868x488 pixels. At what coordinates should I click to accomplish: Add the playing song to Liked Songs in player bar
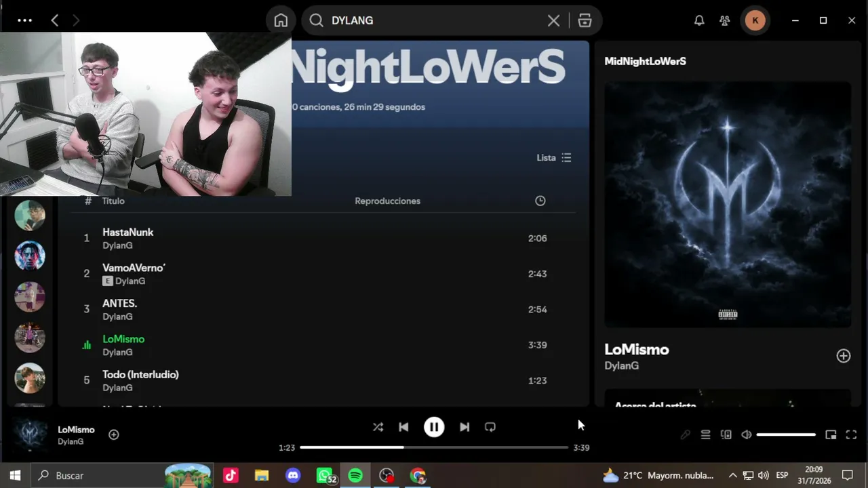coord(114,434)
